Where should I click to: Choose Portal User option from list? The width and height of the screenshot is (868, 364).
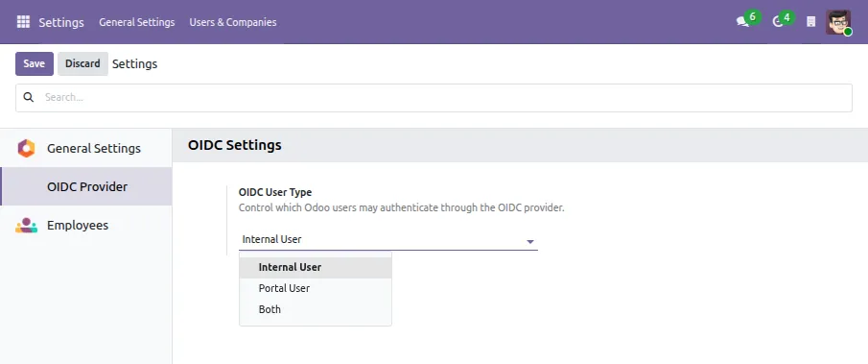click(x=316, y=288)
